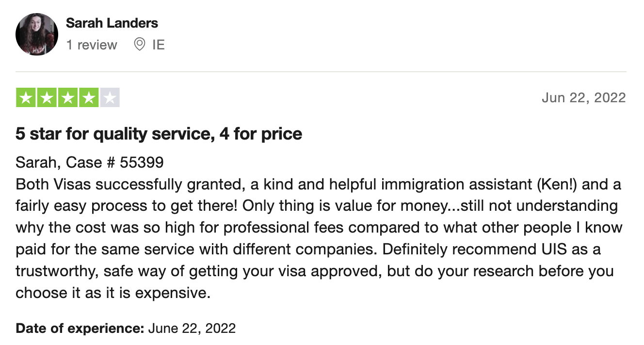This screenshot has height=345, width=644.
Task: Open review title '5 star for quality service, 4 for price'
Action: [159, 134]
